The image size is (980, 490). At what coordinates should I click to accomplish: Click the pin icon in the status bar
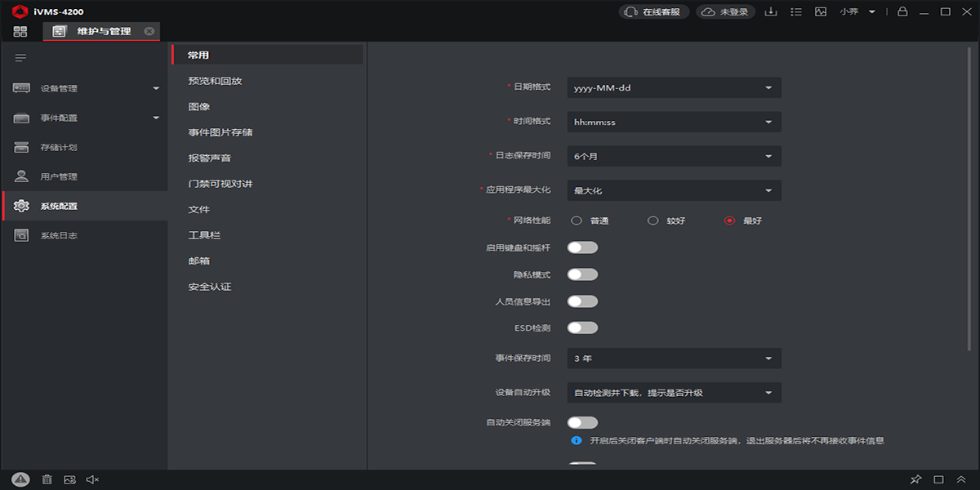pos(915,479)
